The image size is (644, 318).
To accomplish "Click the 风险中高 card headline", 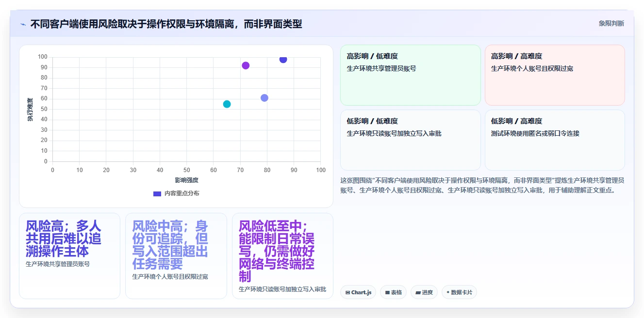I will coord(170,245).
